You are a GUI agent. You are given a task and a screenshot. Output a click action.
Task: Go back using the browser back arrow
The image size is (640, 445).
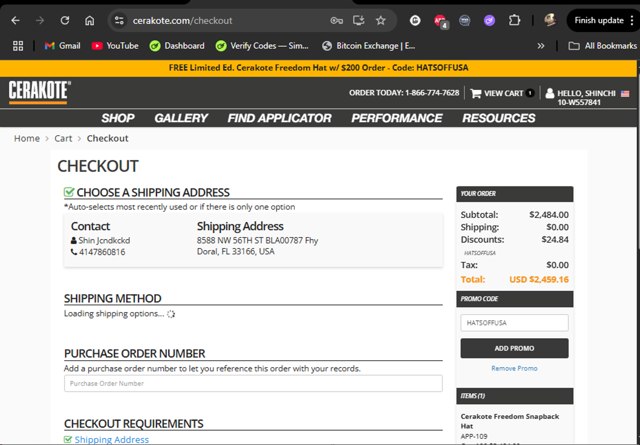16,20
